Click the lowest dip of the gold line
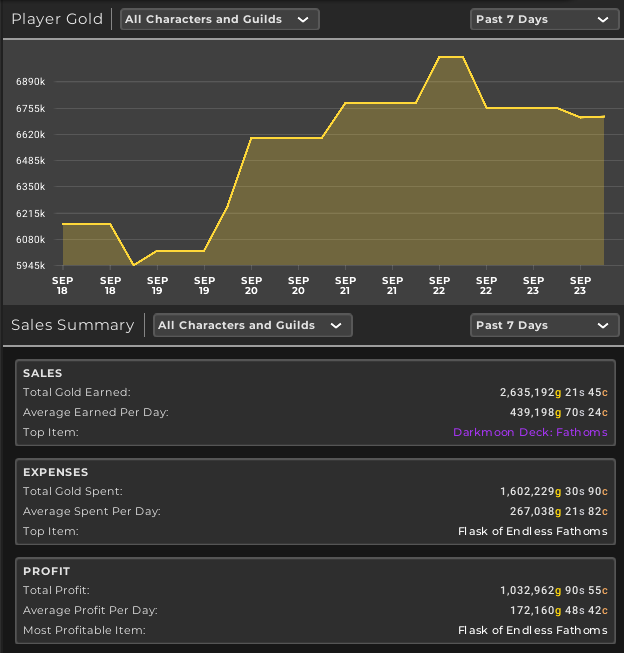Image resolution: width=624 pixels, height=653 pixels. (134, 265)
